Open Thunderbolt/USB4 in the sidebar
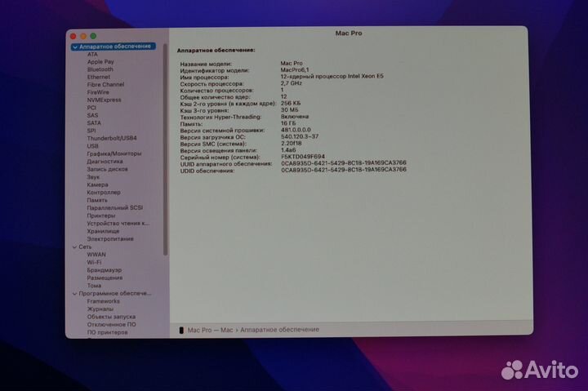 pyautogui.click(x=112, y=138)
